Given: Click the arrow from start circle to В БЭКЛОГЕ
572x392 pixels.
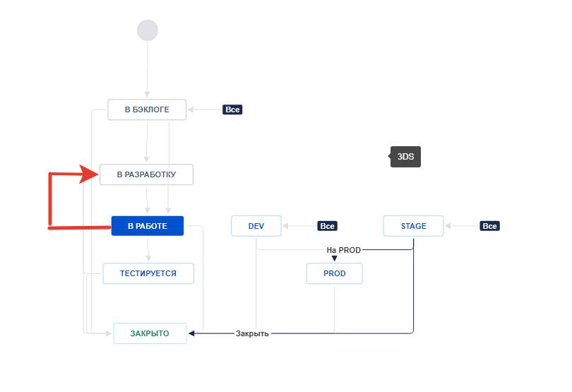Looking at the screenshot, I should 148,69.
